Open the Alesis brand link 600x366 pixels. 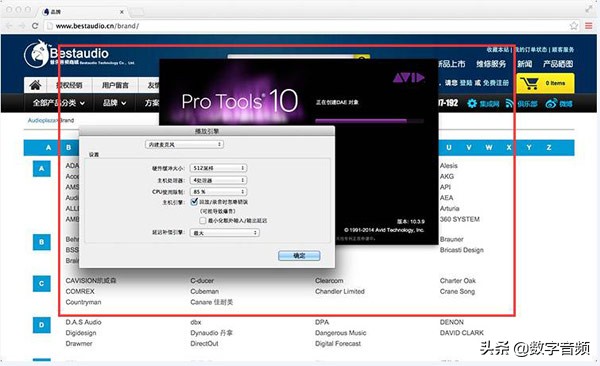tap(448, 166)
